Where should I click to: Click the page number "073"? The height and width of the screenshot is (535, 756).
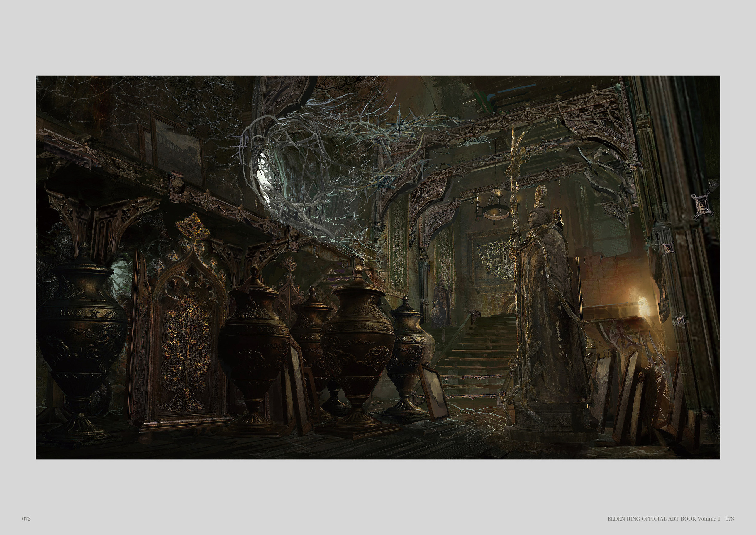pos(730,519)
